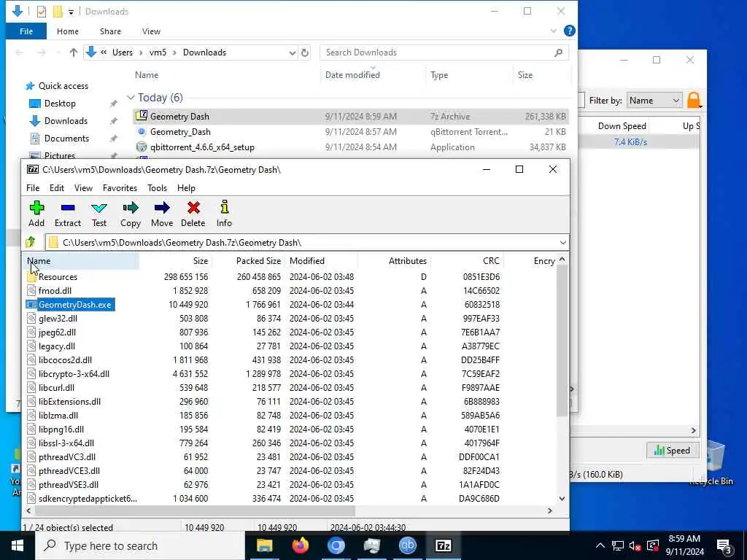Select fmod.dll in the 7-Zip list

55,291
